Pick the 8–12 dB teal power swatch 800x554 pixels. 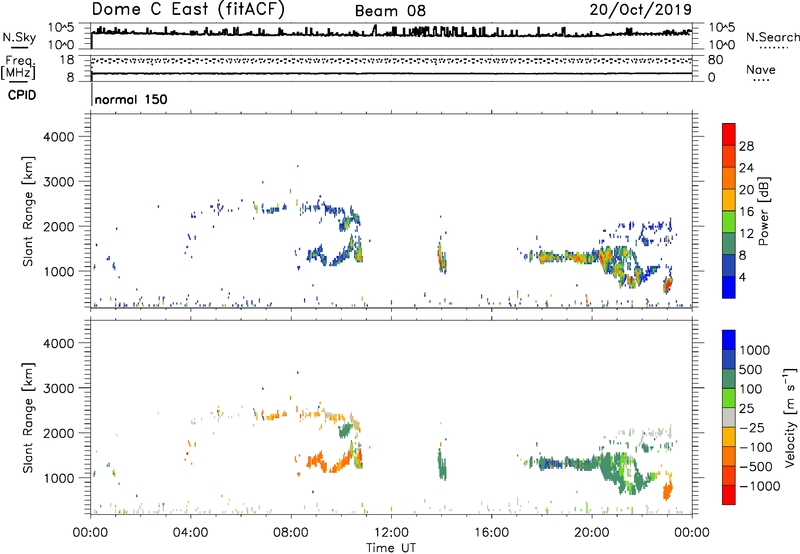pos(729,243)
